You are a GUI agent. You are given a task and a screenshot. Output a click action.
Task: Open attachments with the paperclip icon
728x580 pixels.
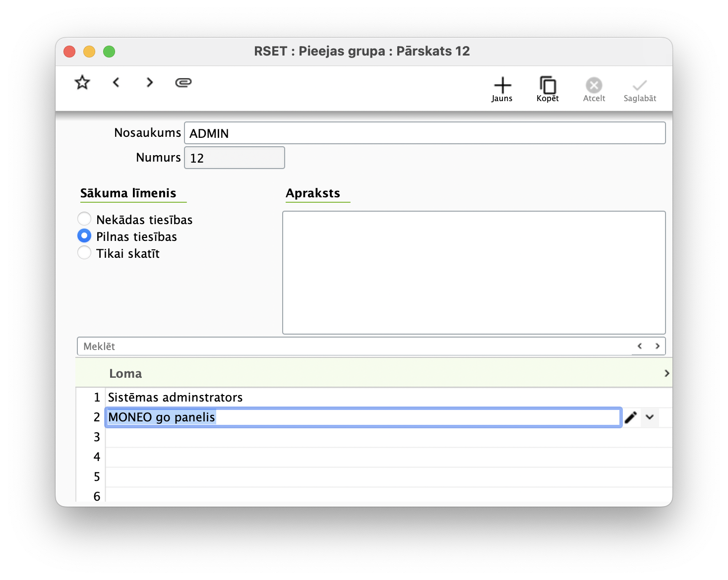coord(183,82)
